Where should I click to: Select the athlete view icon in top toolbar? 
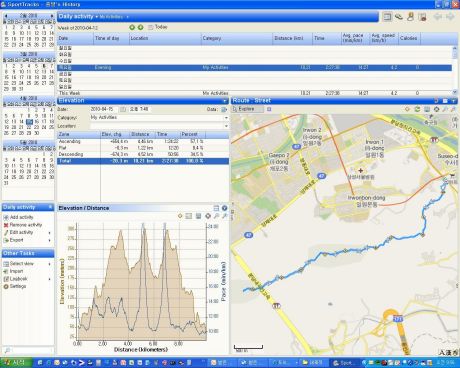[411, 17]
